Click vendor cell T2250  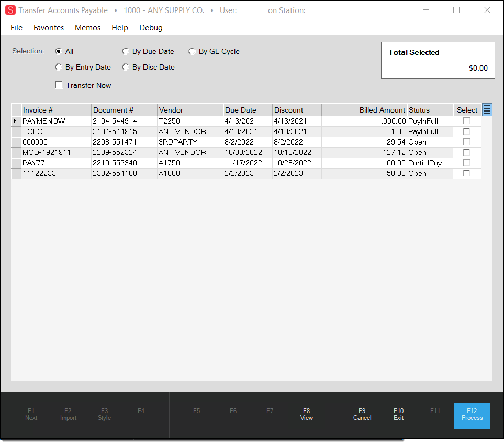tap(191, 121)
